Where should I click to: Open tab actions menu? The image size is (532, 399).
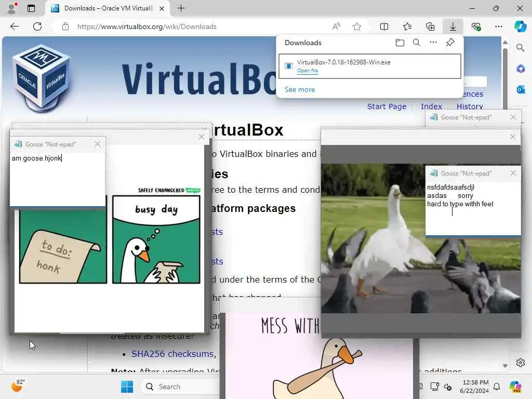[x=31, y=8]
